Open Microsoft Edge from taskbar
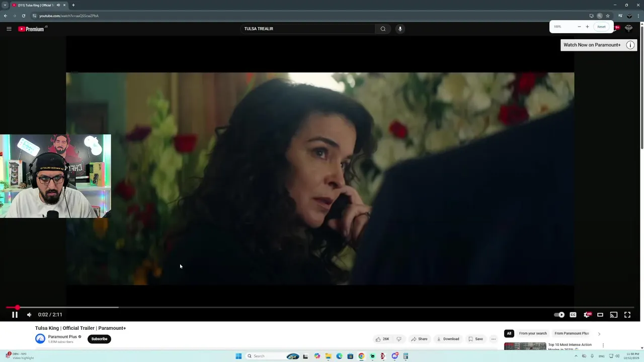 [339, 356]
